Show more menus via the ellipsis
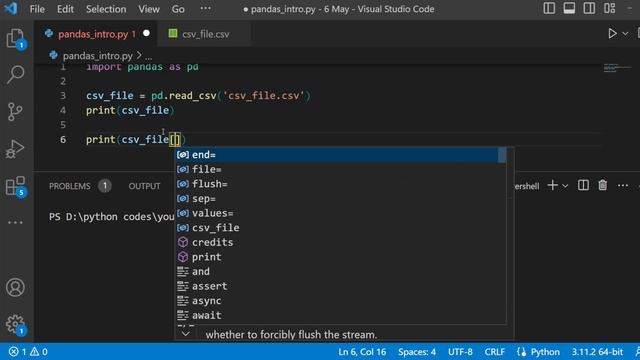The image size is (640, 360). pyautogui.click(x=206, y=8)
